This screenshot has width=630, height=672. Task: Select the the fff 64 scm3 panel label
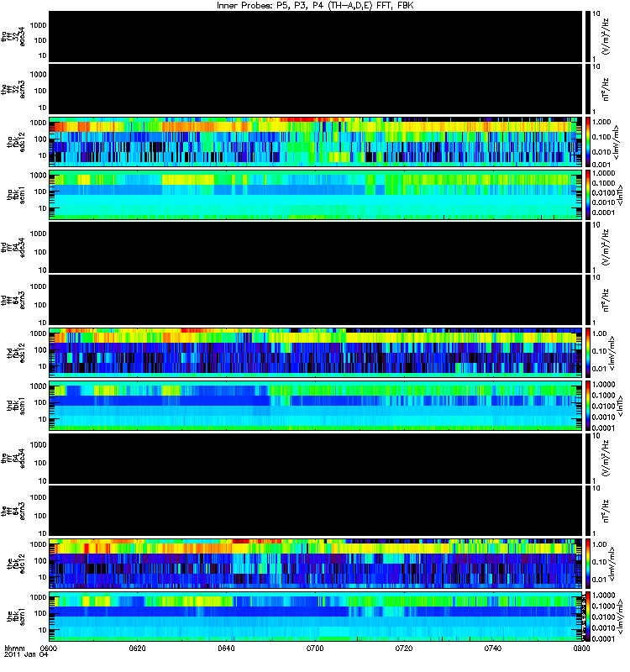click(13, 511)
